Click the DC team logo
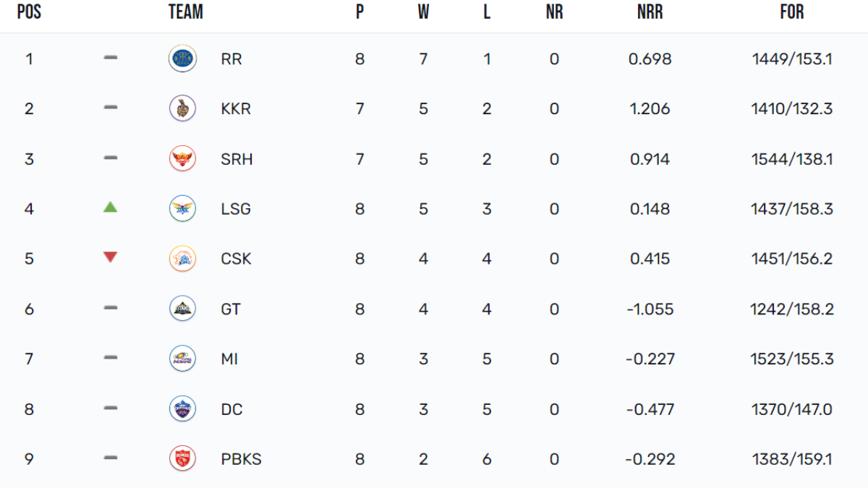The image size is (868, 488). click(x=182, y=409)
